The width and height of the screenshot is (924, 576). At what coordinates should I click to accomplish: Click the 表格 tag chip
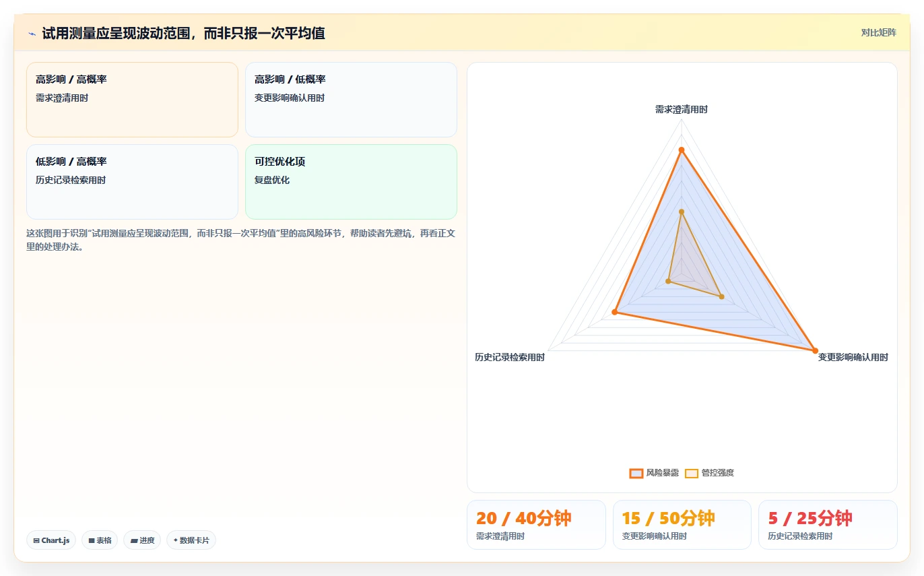[100, 540]
